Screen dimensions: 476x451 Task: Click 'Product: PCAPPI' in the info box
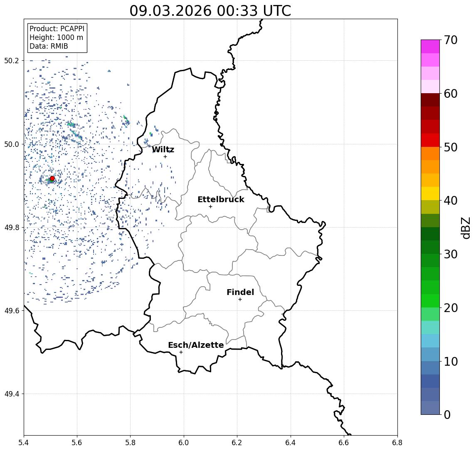57,29
